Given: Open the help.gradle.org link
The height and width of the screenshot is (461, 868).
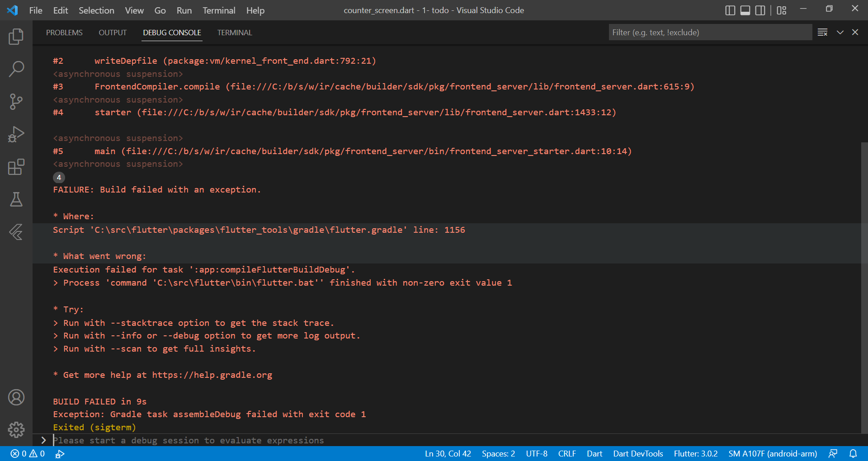Looking at the screenshot, I should (x=212, y=375).
